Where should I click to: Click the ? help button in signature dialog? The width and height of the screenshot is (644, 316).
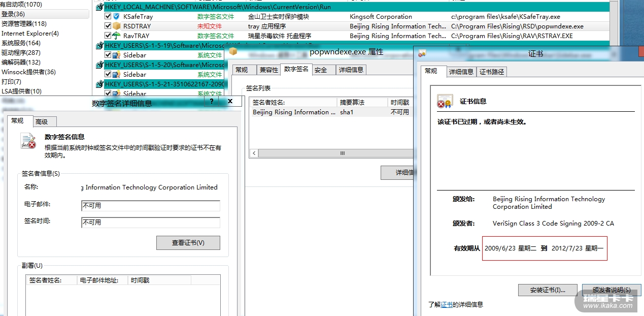(212, 101)
